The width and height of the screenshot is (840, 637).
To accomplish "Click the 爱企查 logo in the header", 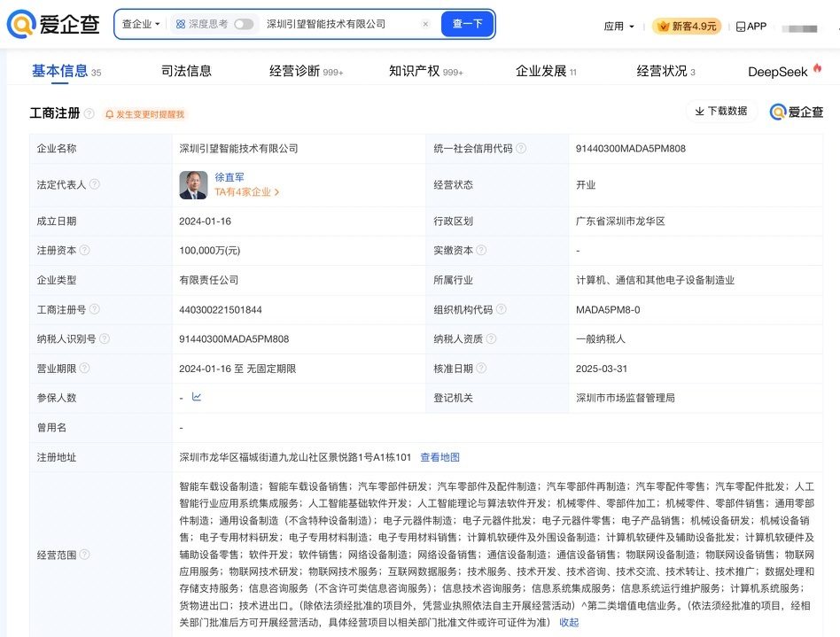I will coord(51,24).
